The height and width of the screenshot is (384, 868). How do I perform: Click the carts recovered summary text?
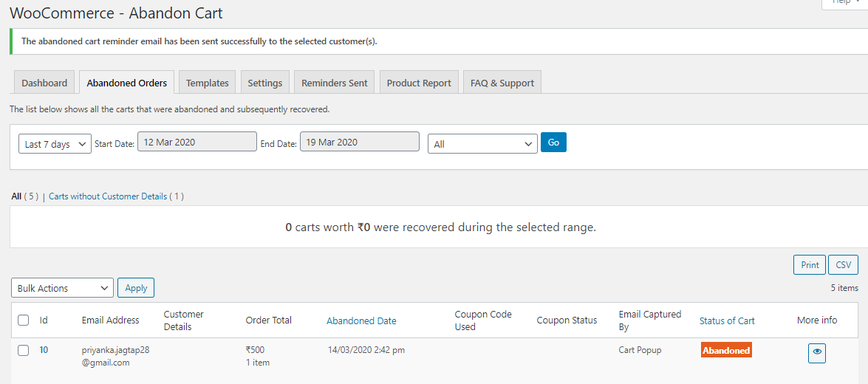pos(440,227)
